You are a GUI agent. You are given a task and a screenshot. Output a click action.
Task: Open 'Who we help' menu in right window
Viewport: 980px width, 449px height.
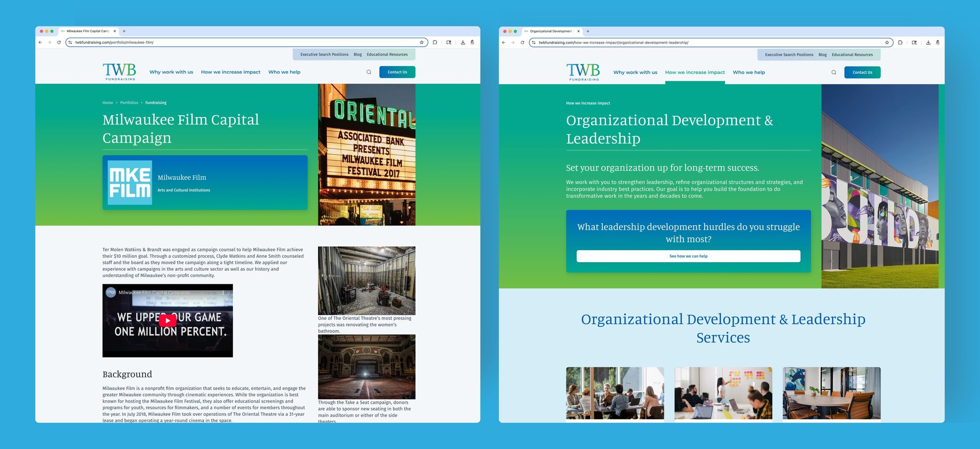(749, 73)
